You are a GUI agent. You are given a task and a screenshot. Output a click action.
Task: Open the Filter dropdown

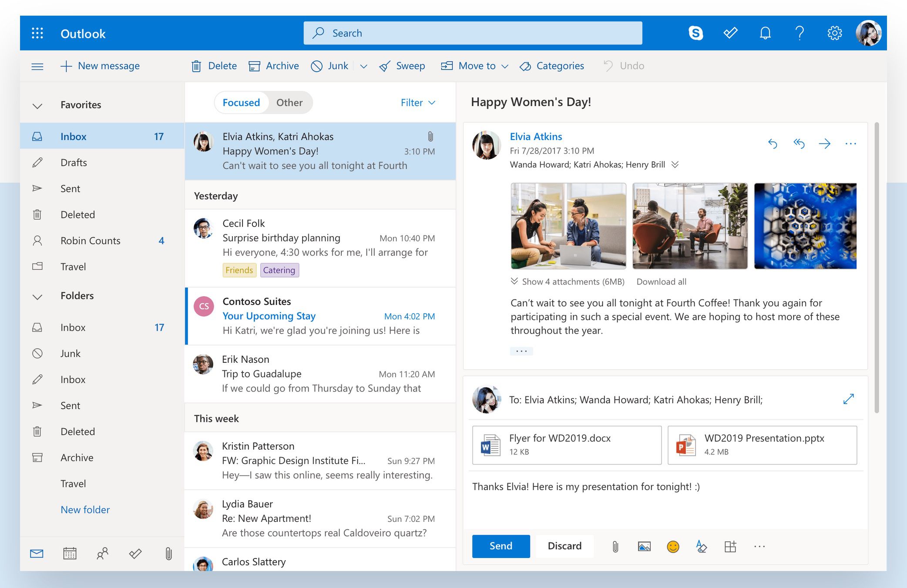click(x=417, y=103)
